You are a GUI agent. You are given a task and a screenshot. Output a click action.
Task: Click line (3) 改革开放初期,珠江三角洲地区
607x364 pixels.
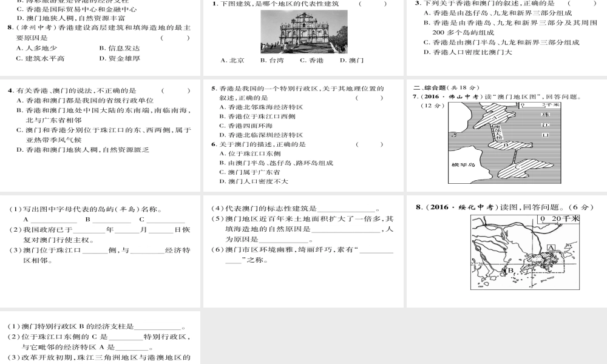(99, 357)
